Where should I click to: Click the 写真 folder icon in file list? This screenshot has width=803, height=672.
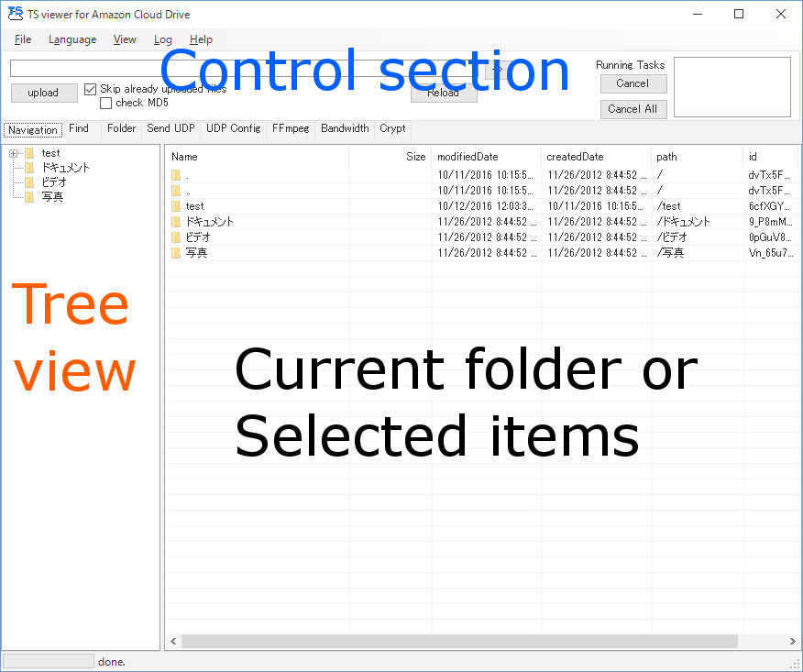point(176,252)
